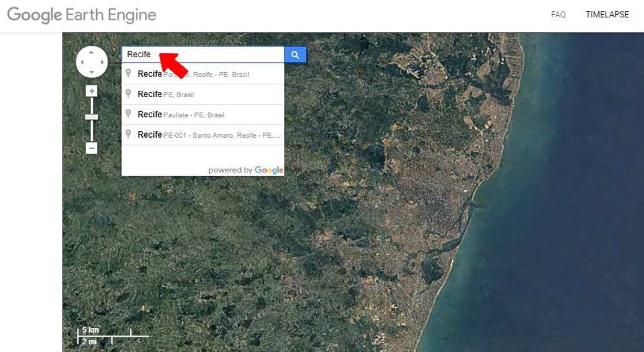Pan the map left with the left arrow
The height and width of the screenshot is (352, 644).
(81, 62)
